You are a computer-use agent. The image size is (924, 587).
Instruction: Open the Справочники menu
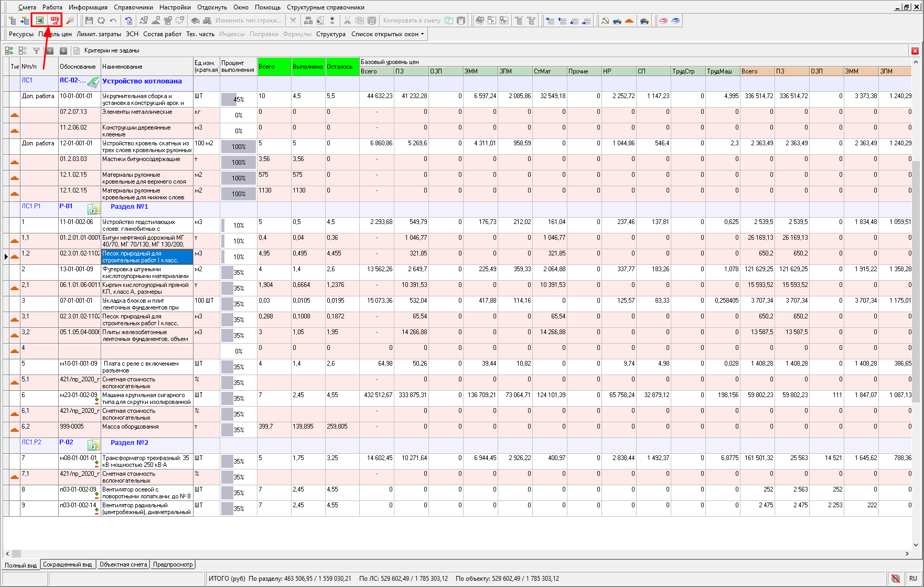tap(133, 7)
